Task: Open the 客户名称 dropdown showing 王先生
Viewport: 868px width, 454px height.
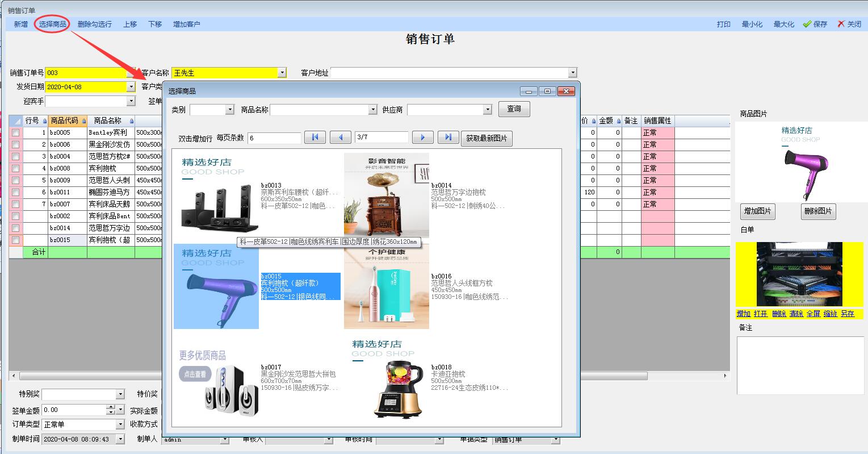Action: (x=282, y=73)
